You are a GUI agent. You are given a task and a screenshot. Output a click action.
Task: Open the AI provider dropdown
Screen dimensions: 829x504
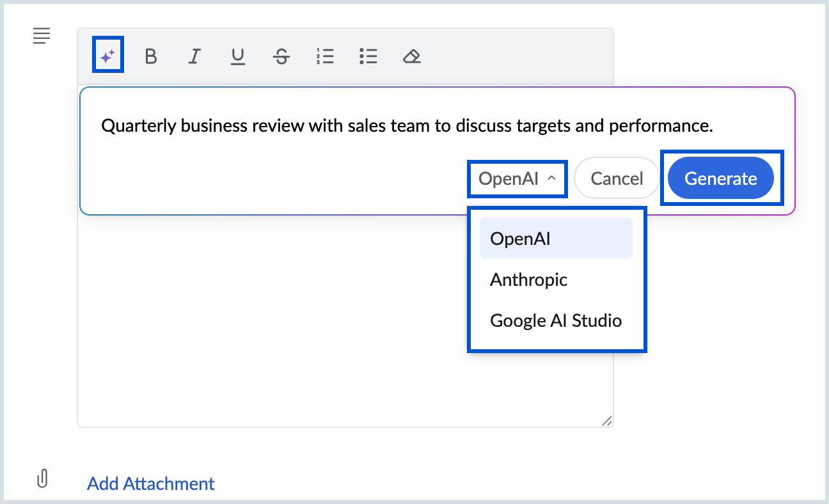click(517, 178)
